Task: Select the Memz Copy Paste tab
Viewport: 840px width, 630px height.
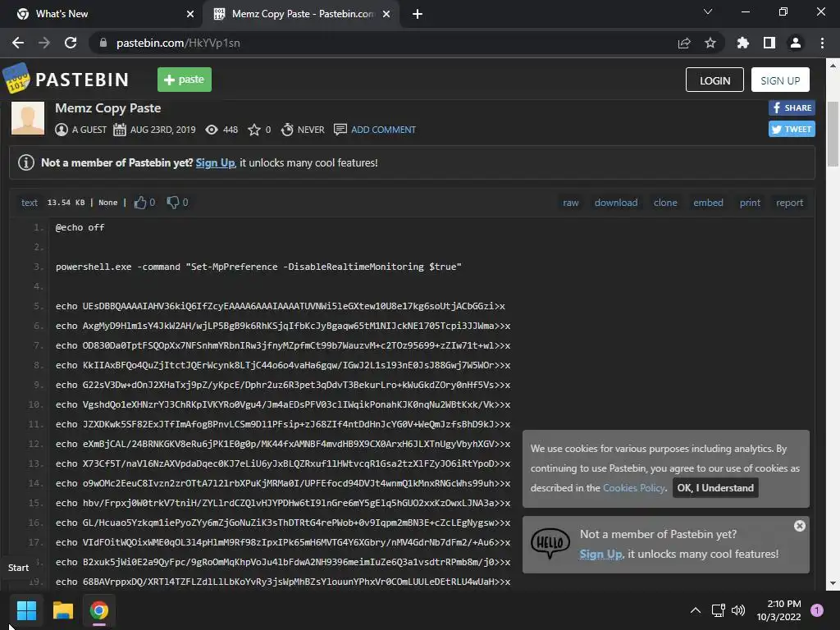Action: point(302,14)
